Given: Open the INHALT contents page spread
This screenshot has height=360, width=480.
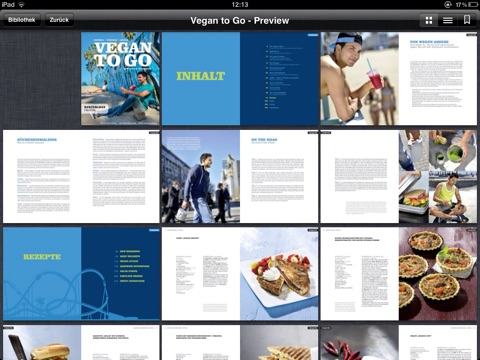Looking at the screenshot, I should [240, 79].
